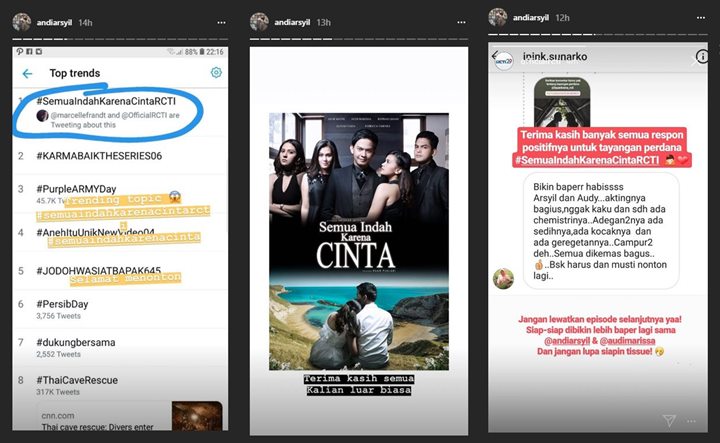Click andiarsyil username in the 12h story
This screenshot has width=720, height=443.
coord(531,18)
